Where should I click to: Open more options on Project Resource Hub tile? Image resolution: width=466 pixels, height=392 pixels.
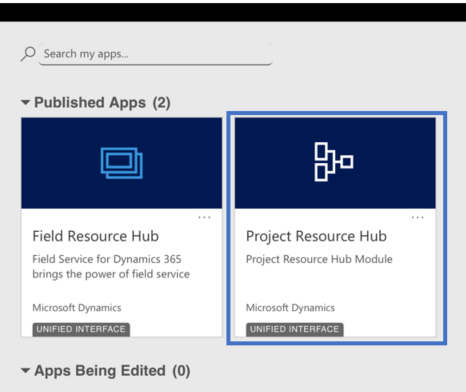[x=417, y=217]
